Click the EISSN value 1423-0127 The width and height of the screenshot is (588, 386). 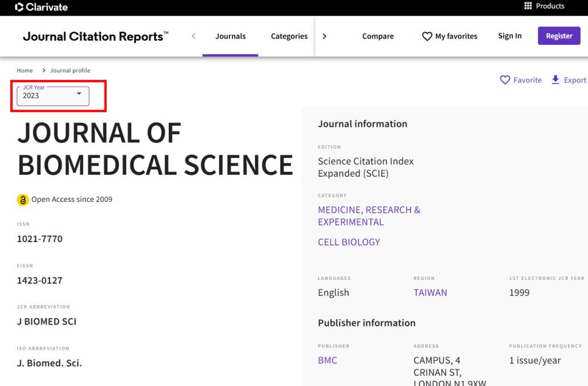[40, 280]
